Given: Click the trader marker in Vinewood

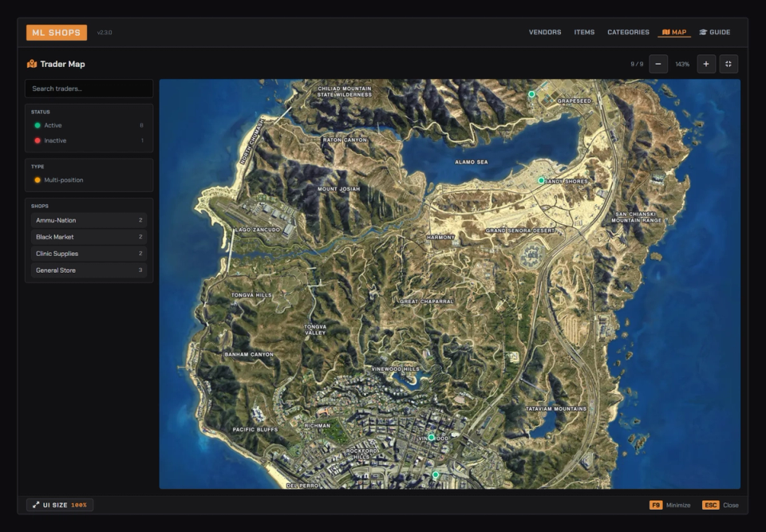Looking at the screenshot, I should point(431,437).
